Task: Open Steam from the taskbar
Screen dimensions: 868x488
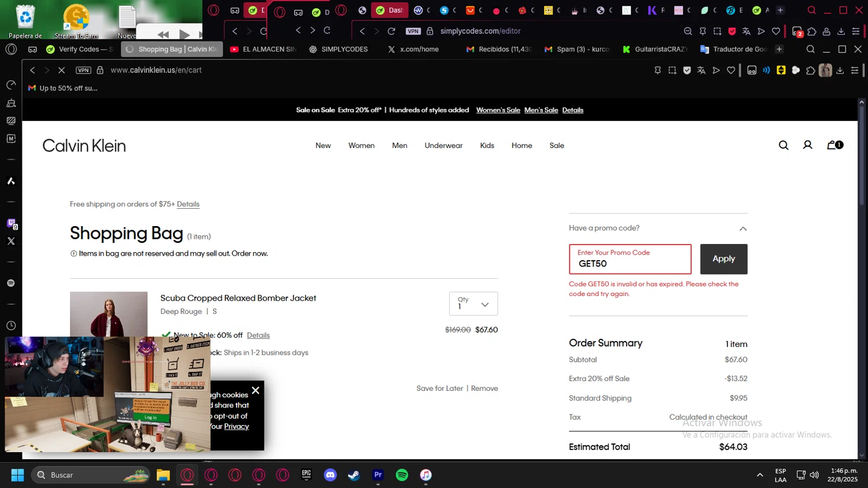Action: [x=354, y=475]
